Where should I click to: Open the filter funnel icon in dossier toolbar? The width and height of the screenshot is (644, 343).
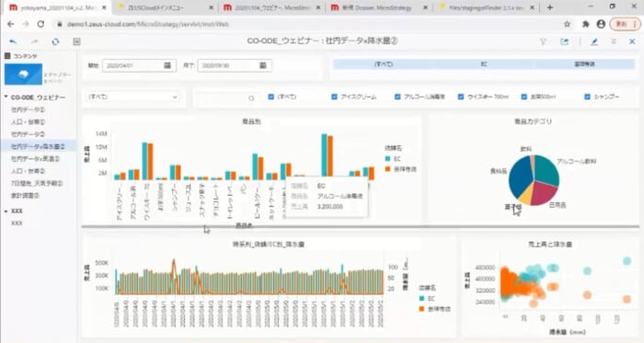click(x=543, y=41)
